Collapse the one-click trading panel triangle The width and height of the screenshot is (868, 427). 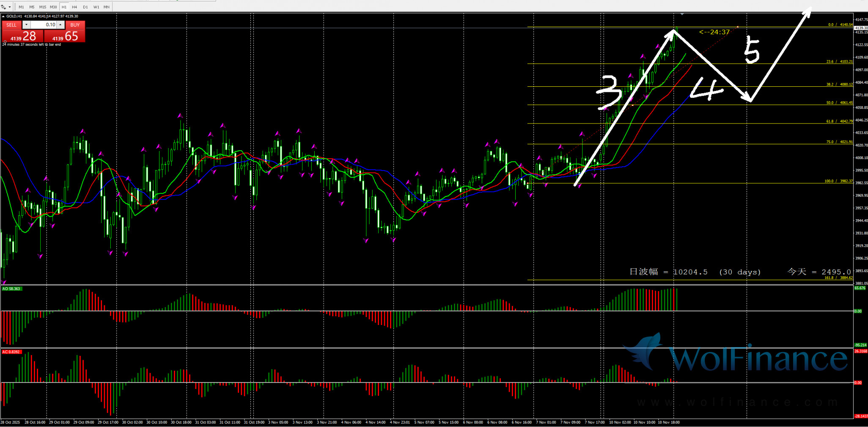3,17
